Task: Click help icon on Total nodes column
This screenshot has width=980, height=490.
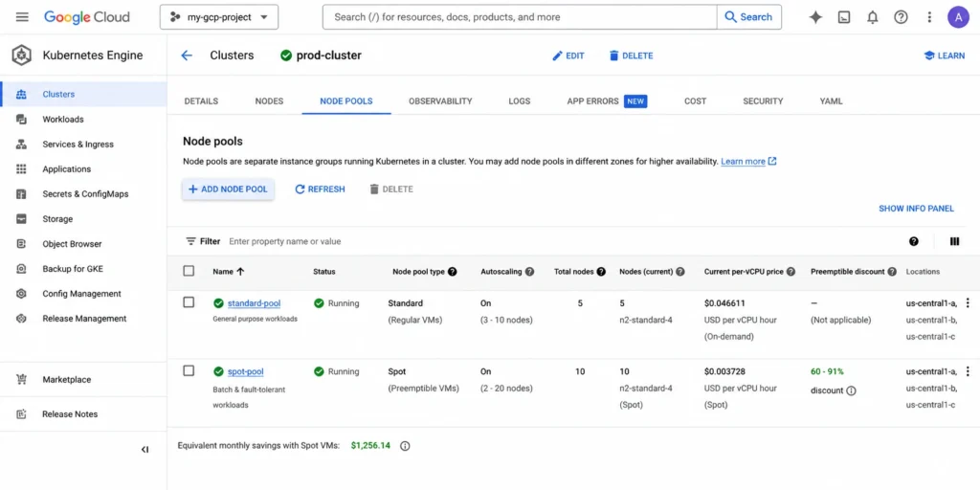Action: tap(601, 272)
